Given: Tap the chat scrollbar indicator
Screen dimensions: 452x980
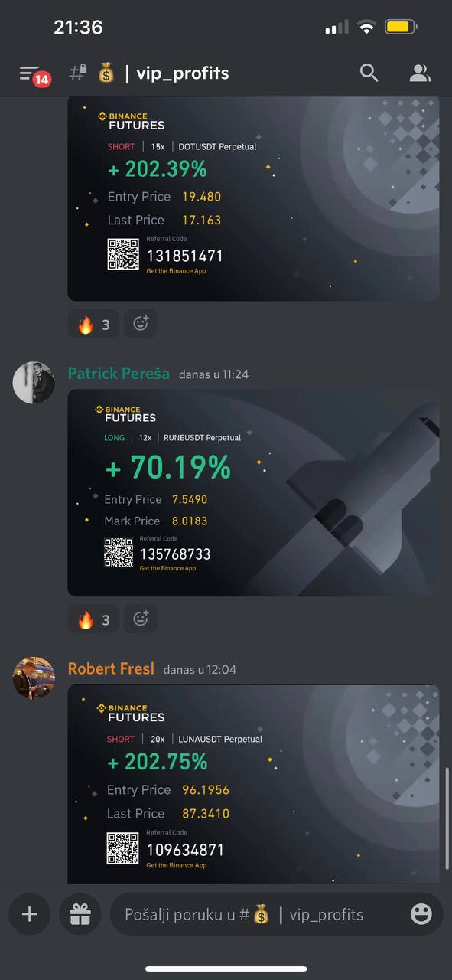Looking at the screenshot, I should point(447,818).
